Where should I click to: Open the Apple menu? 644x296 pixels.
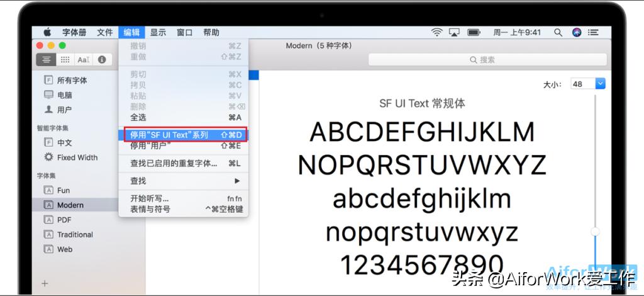48,32
